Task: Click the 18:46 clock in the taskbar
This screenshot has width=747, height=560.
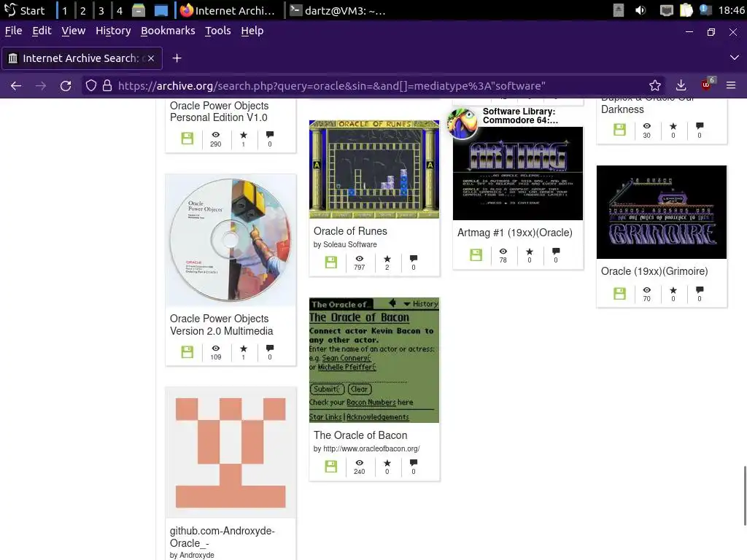Action: tap(731, 10)
